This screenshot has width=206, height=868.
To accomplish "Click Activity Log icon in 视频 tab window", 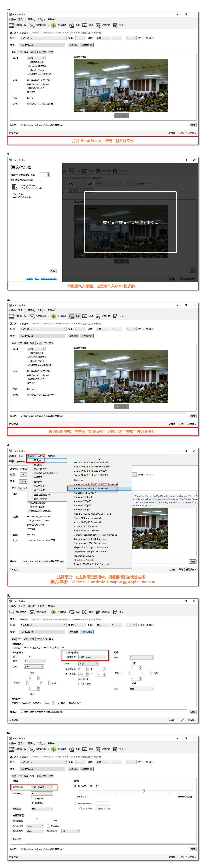I will pyautogui.click(x=98, y=749).
